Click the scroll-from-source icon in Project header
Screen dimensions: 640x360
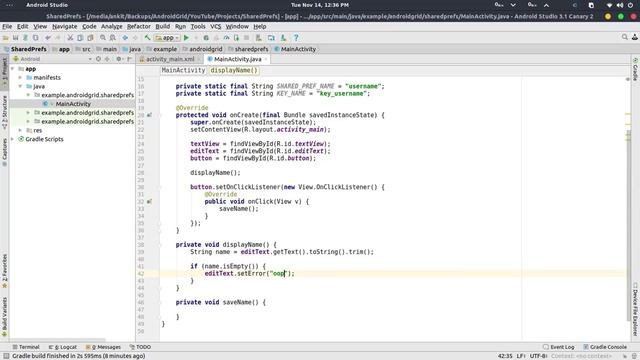click(x=98, y=59)
